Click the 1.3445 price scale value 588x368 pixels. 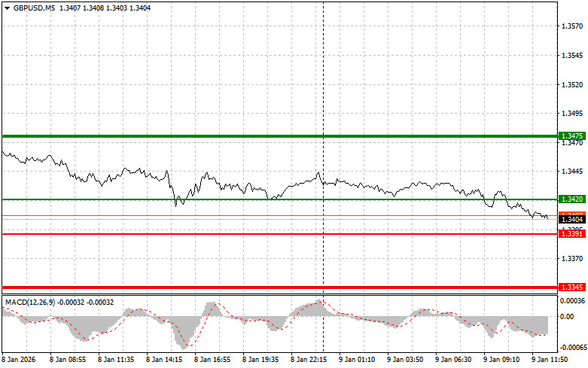click(572, 172)
